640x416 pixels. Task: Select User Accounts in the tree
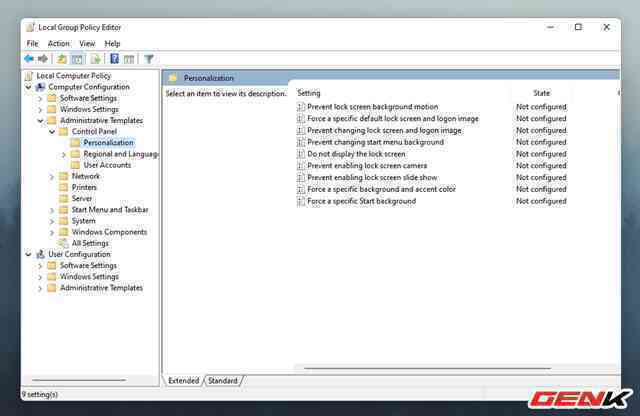click(x=107, y=165)
